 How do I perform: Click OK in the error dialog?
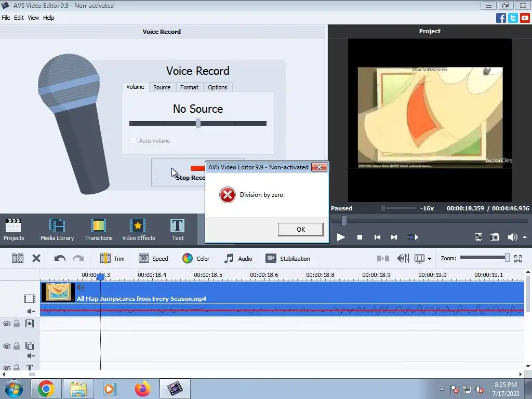tap(301, 229)
